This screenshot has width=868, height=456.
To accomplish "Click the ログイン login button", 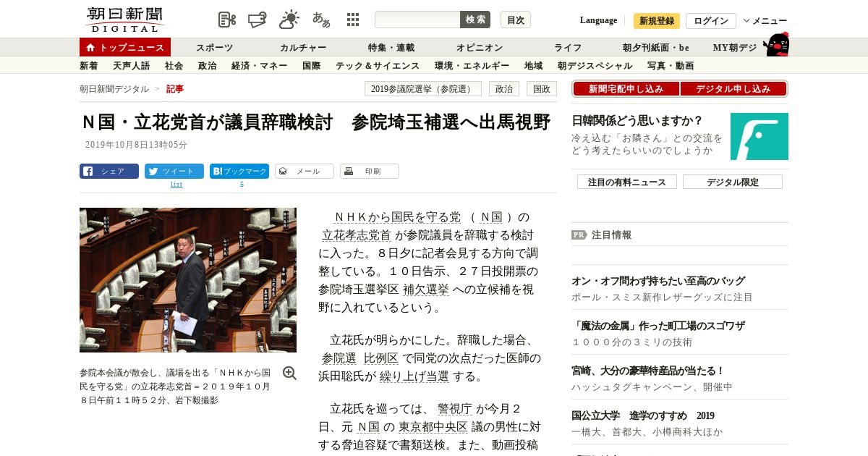I will pyautogui.click(x=711, y=21).
